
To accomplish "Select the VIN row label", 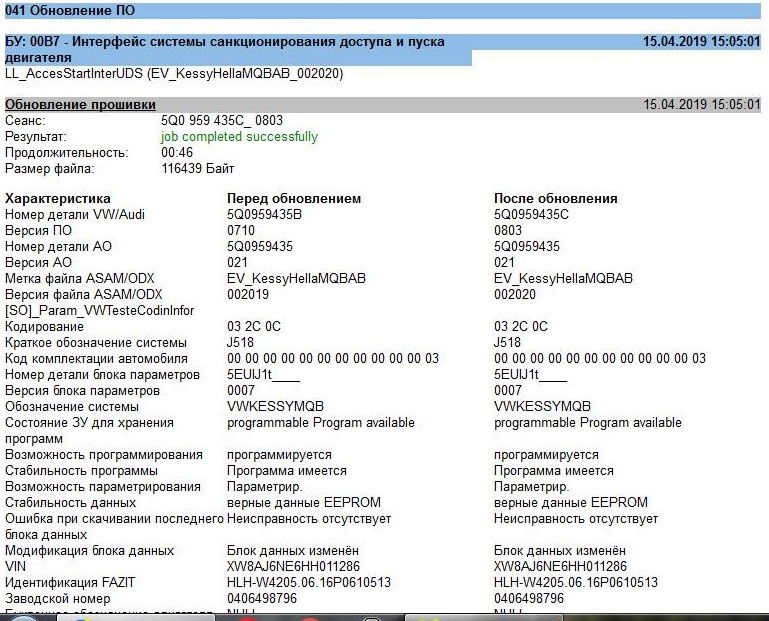I will [16, 567].
